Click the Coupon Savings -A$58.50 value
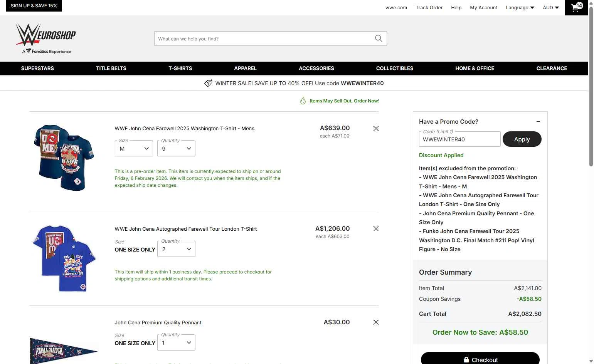The height and width of the screenshot is (364, 594). [529, 299]
